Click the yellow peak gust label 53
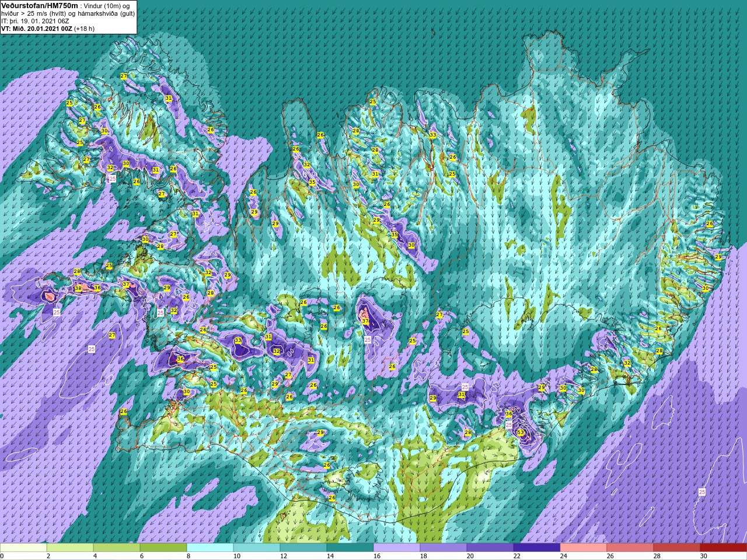 coord(521,432)
